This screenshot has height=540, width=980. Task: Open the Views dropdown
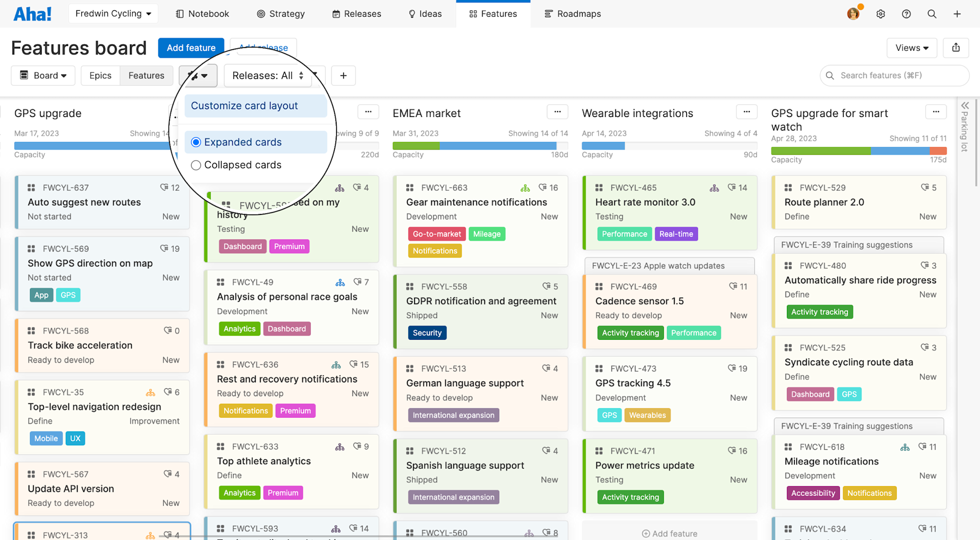(x=911, y=47)
